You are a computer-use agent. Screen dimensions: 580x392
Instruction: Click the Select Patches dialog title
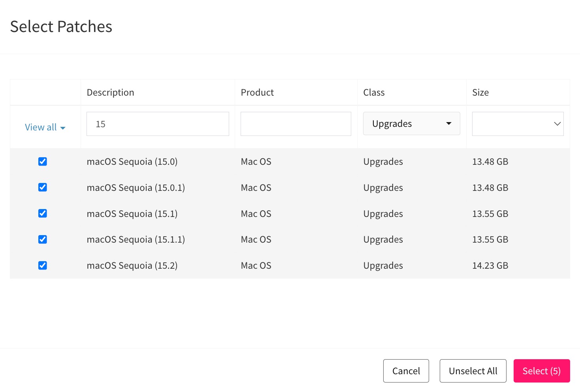click(61, 26)
